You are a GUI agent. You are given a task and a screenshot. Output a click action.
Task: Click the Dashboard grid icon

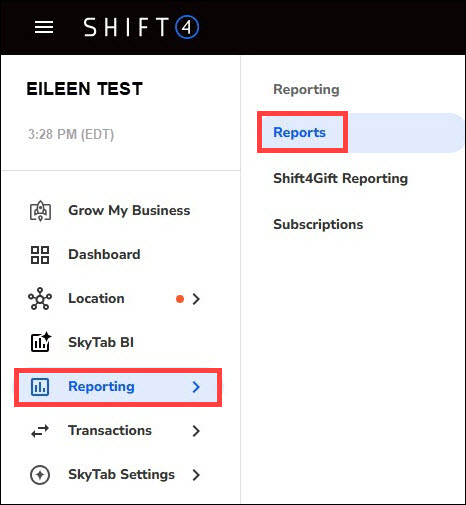(x=40, y=255)
